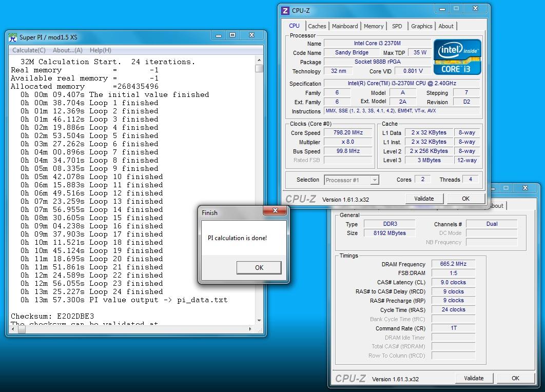This screenshot has width=545, height=392.
Task: Click the Channels # value 'Dual'
Action: pos(492,224)
